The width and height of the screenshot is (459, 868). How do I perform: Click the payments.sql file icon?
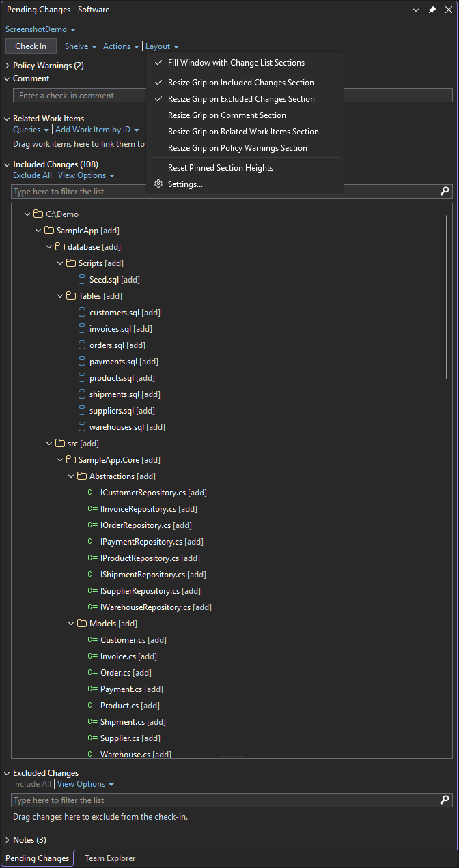tap(82, 362)
